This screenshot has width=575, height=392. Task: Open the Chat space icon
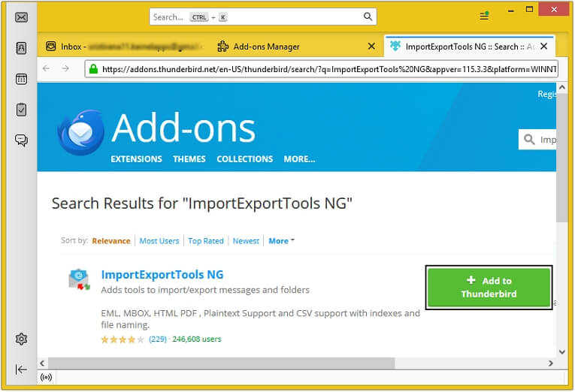pos(21,140)
